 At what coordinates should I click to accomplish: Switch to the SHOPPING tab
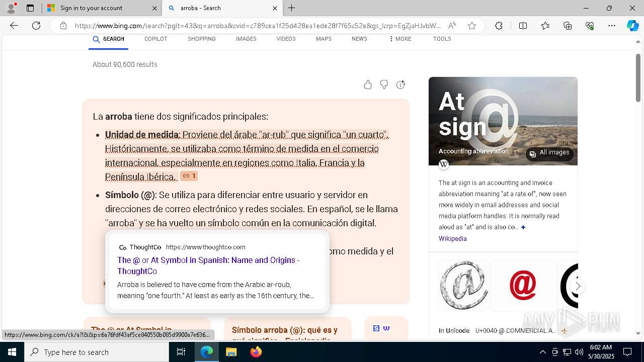pyautogui.click(x=202, y=39)
